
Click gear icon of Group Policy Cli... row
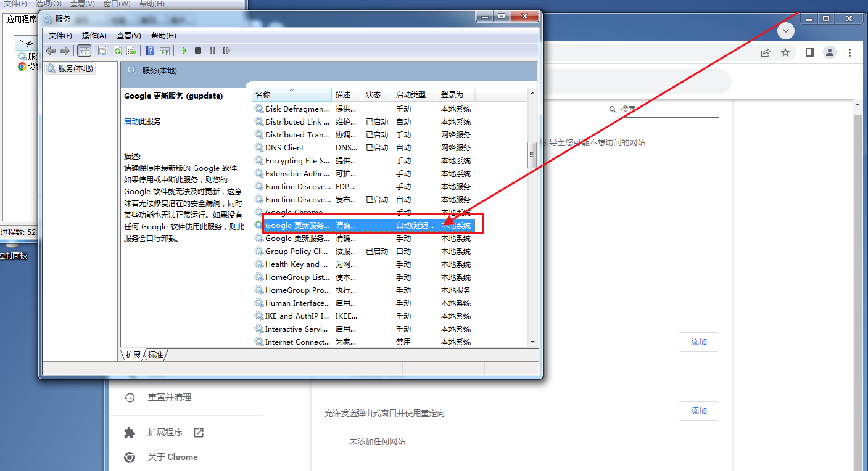pyautogui.click(x=259, y=251)
